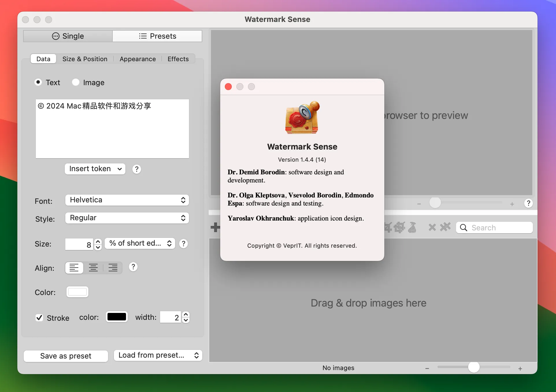Click minus to zoom out preview

tap(419, 204)
